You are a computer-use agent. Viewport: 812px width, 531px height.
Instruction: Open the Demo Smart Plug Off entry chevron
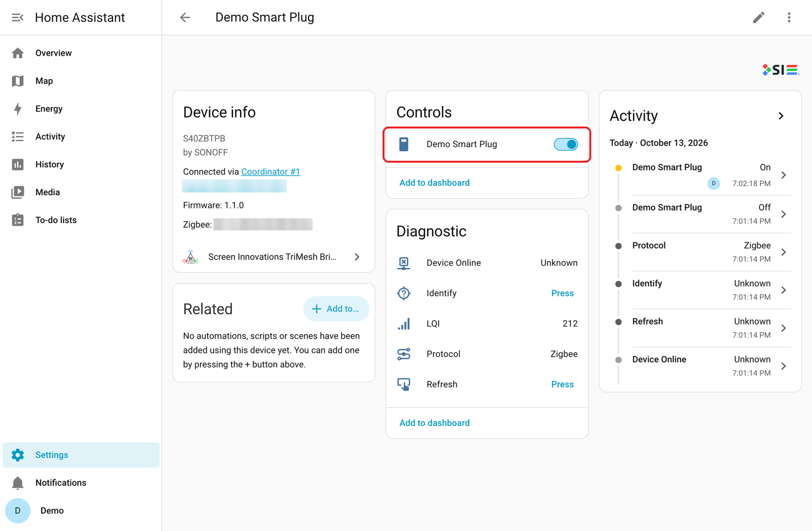[x=784, y=215]
